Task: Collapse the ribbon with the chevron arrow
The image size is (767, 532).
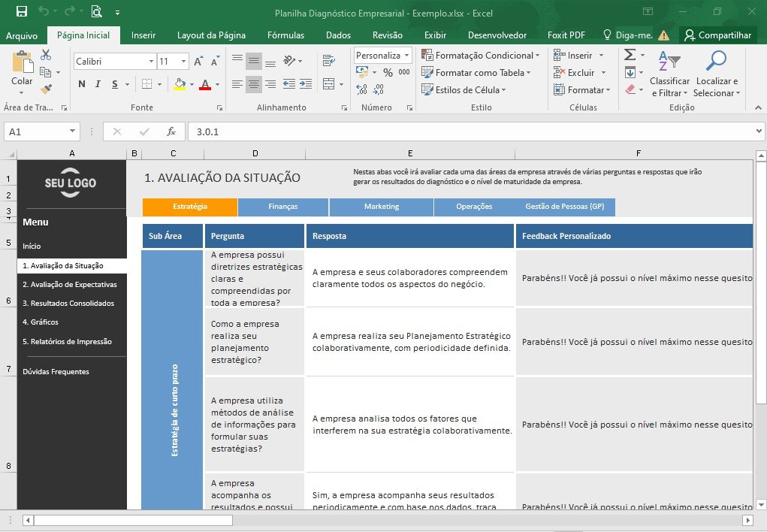Action: pyautogui.click(x=758, y=107)
